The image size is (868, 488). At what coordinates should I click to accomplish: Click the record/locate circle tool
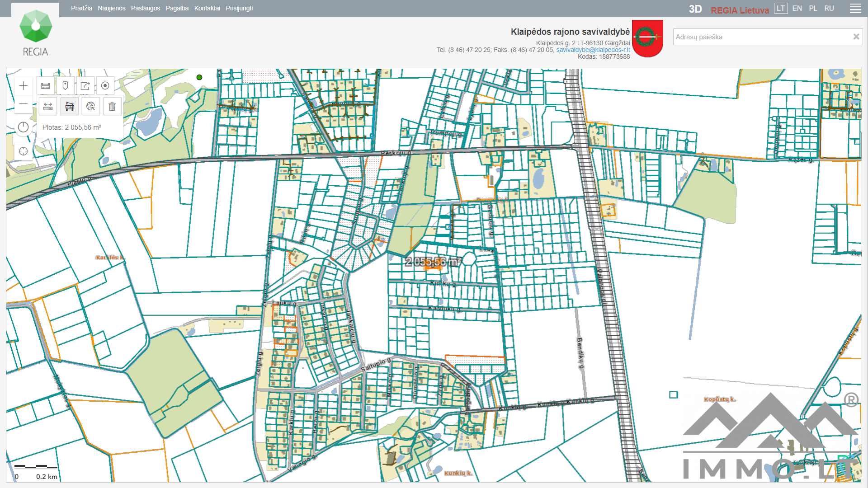point(105,86)
